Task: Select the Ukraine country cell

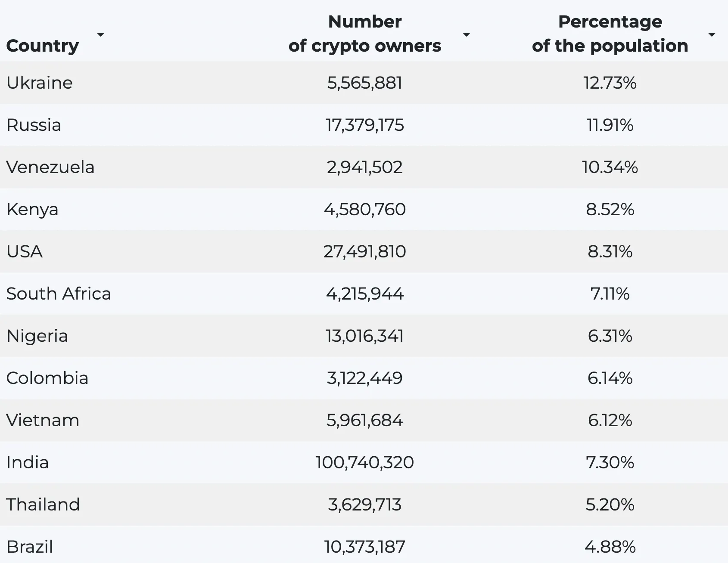Action: tap(40, 83)
